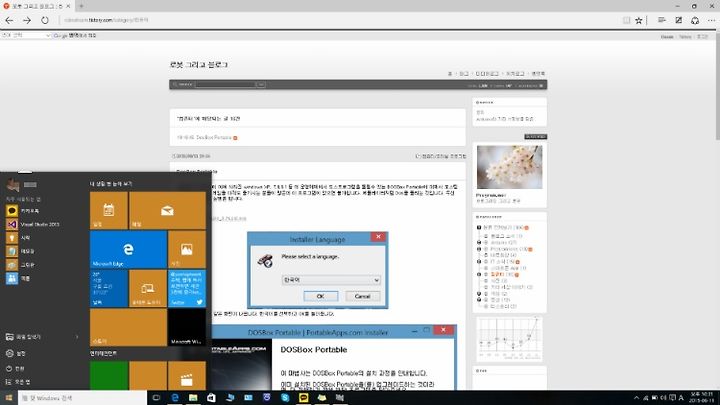The width and height of the screenshot is (720, 405).
Task: Click the download link in the blog post
Action: click(x=229, y=219)
